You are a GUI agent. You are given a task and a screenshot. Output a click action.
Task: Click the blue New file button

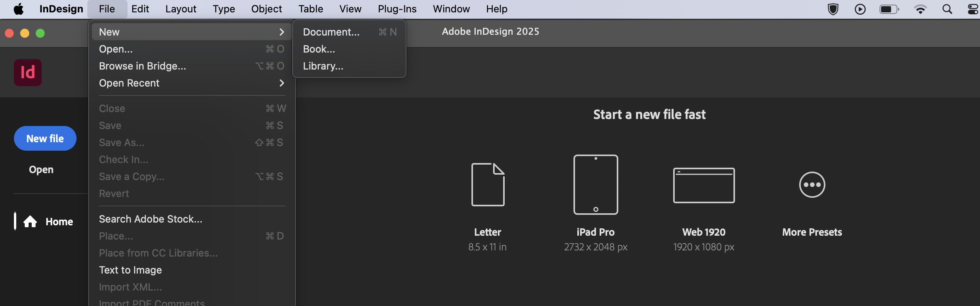coord(45,138)
